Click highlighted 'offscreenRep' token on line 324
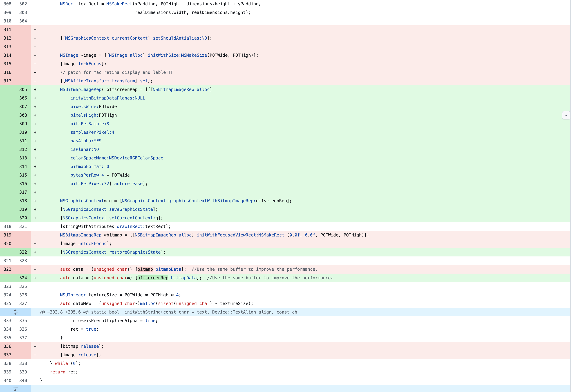The width and height of the screenshot is (572, 392). pos(153,278)
